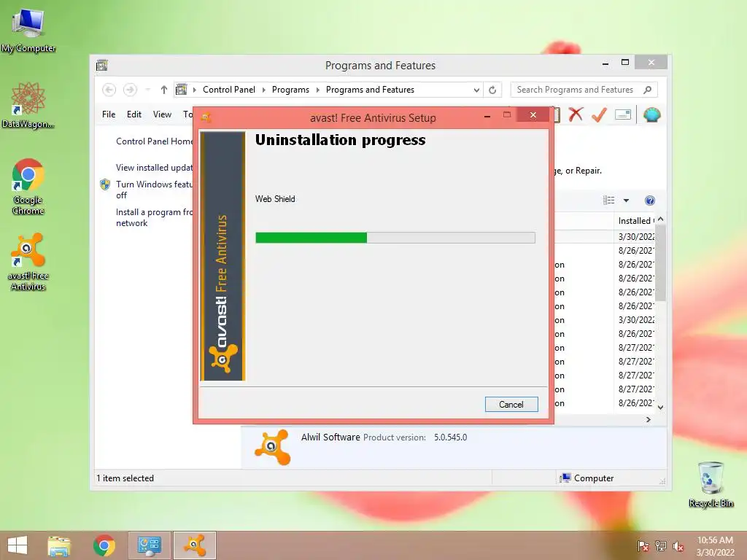Switch to Control Panel taskbar item

(149, 545)
